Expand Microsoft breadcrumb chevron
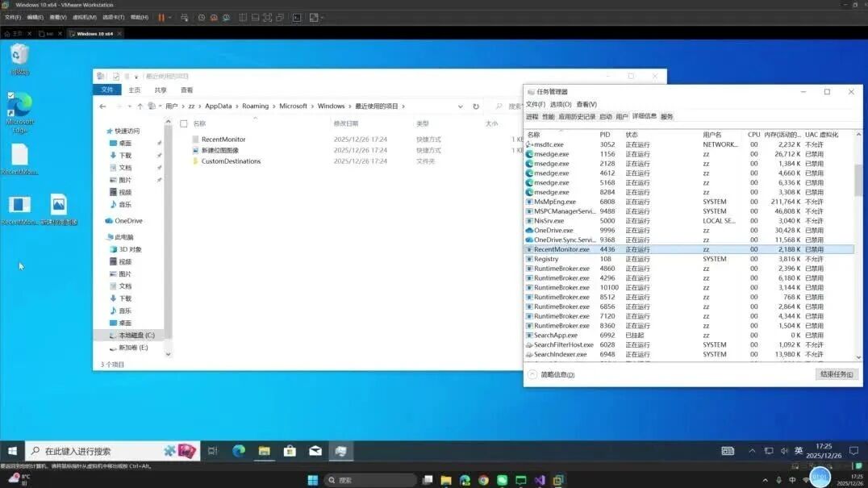Screen dimensions: 868x488 [312, 106]
